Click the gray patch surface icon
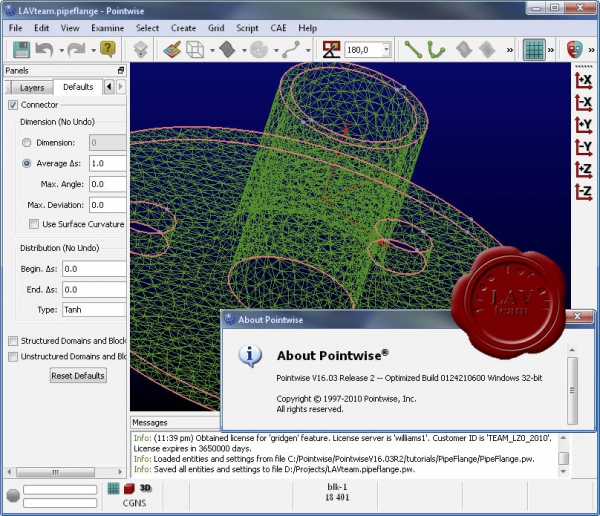This screenshot has height=516, width=600. [464, 50]
